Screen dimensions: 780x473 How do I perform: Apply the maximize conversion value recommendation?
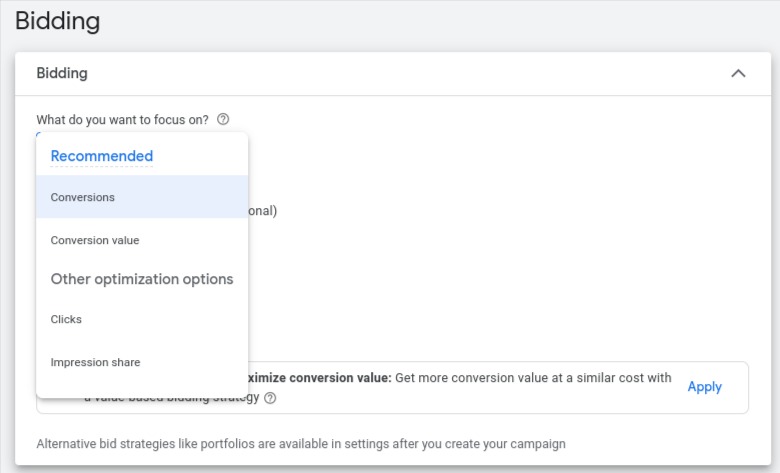[x=704, y=387]
